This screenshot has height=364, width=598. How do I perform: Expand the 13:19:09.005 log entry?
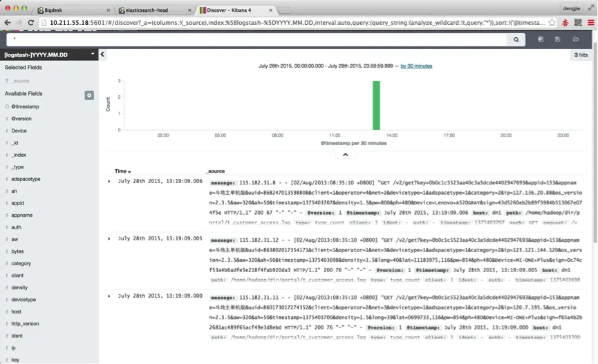[109, 238]
